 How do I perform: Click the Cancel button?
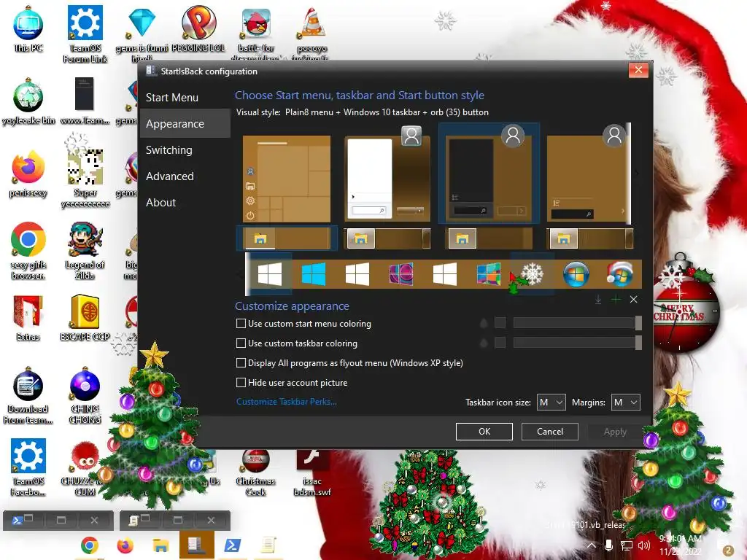click(550, 432)
